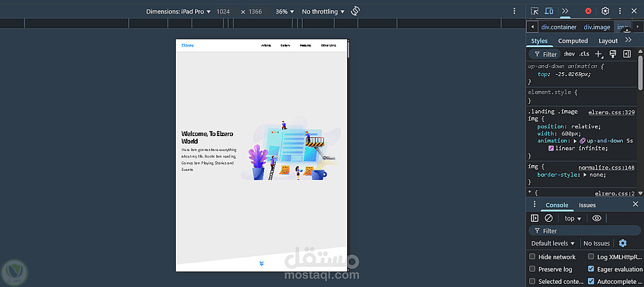Click the rotate device orientation icon
The image size is (644, 287).
coord(355,11)
